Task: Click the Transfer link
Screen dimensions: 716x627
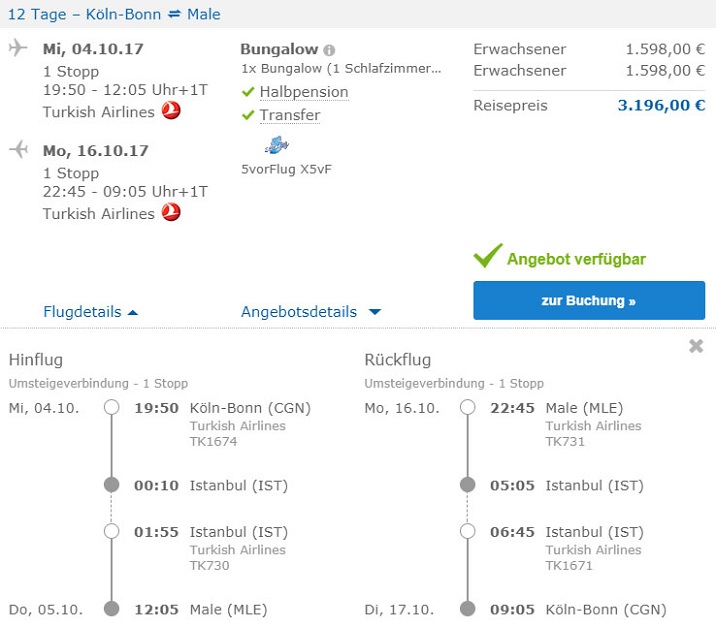Action: click(x=290, y=115)
